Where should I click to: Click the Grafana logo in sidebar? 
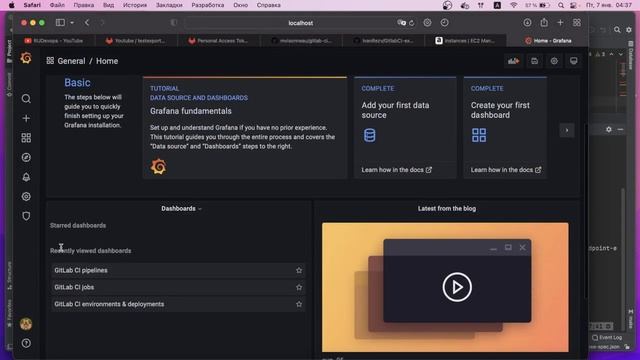[x=26, y=58]
